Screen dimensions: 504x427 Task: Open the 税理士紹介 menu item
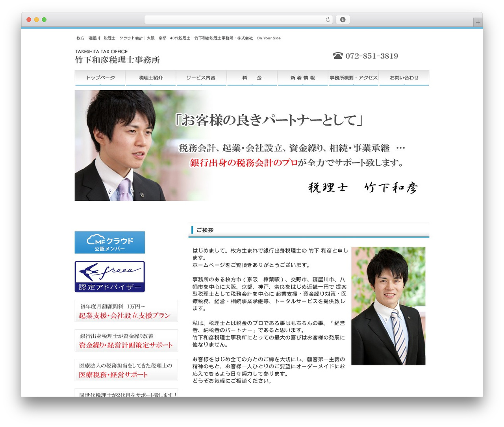[x=151, y=78]
